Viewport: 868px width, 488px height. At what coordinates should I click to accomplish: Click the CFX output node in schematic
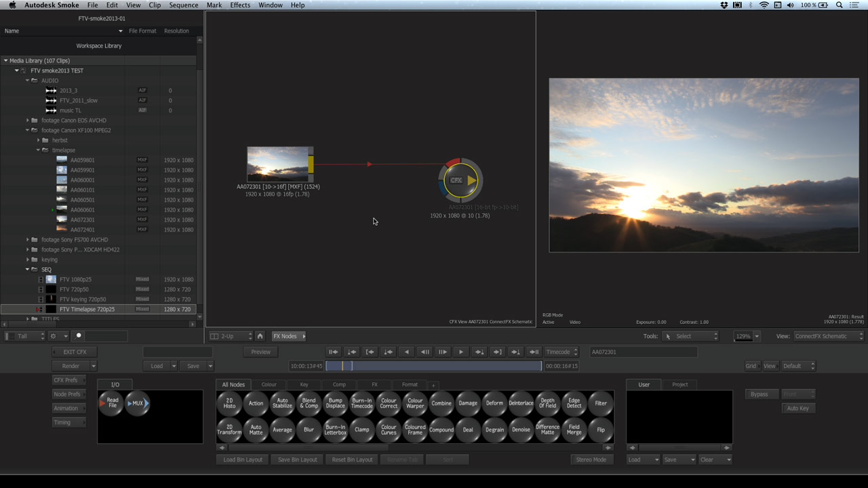[460, 180]
